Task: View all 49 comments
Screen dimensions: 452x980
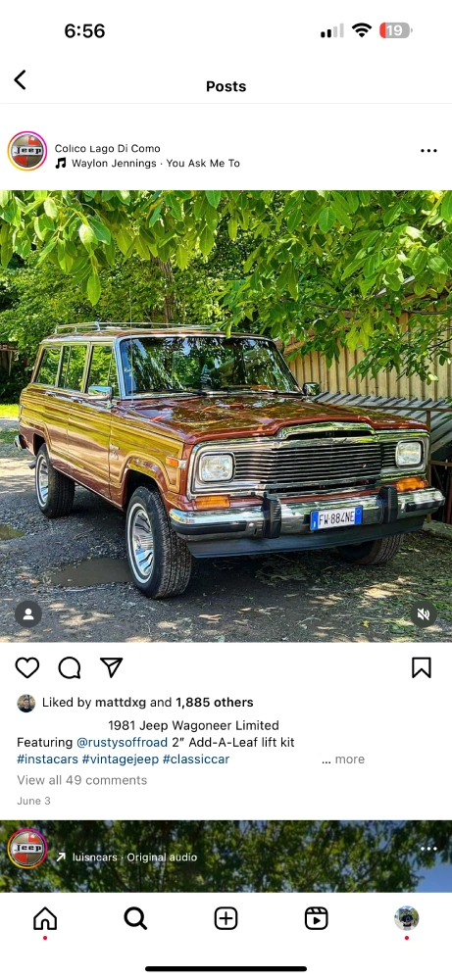Action: click(x=82, y=780)
